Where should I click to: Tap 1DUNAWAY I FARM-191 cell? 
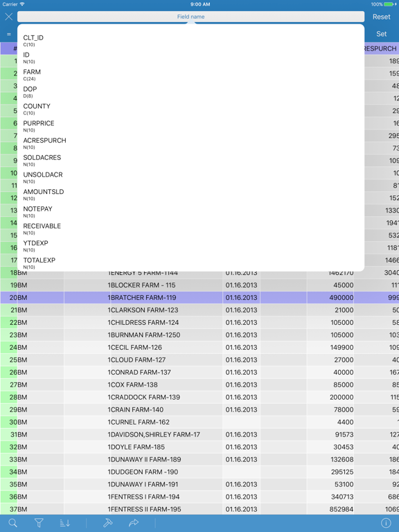tap(165, 484)
